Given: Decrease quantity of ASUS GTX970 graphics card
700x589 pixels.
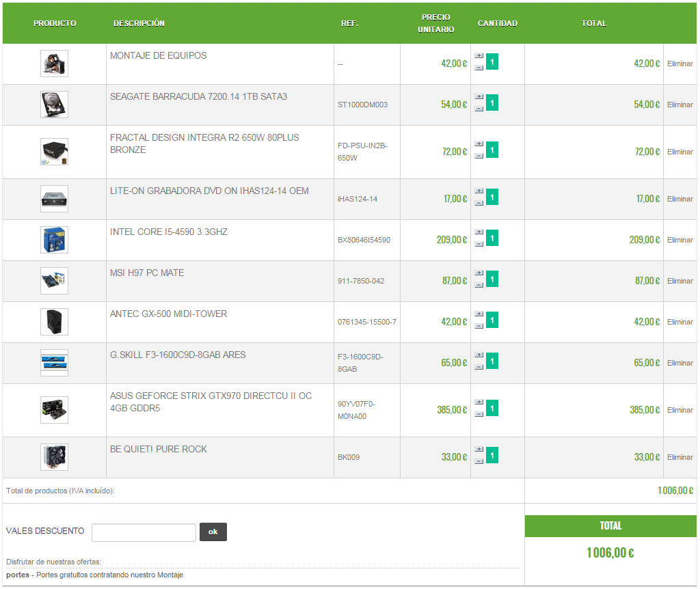Looking at the screenshot, I should tap(479, 414).
